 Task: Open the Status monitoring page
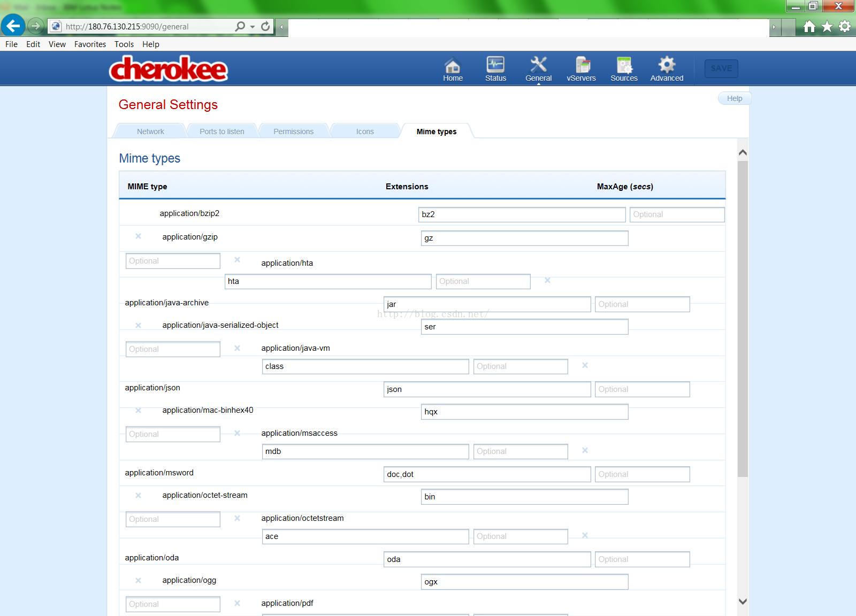[x=495, y=70]
